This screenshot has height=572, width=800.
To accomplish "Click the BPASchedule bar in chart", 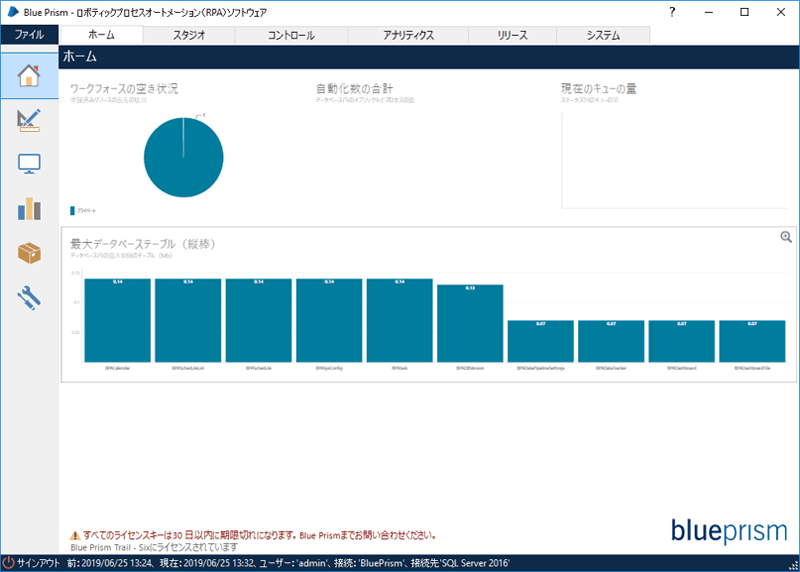I will 259,320.
